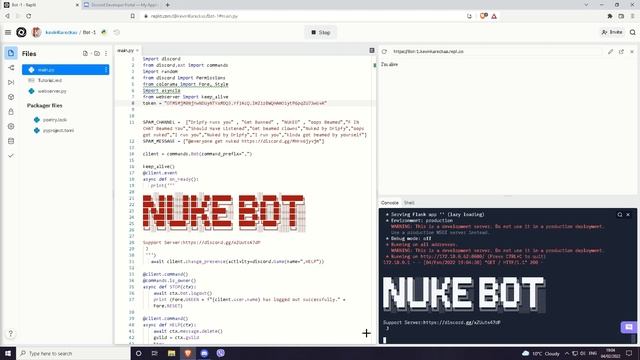Click the username link in breadcrumb

tap(61, 32)
